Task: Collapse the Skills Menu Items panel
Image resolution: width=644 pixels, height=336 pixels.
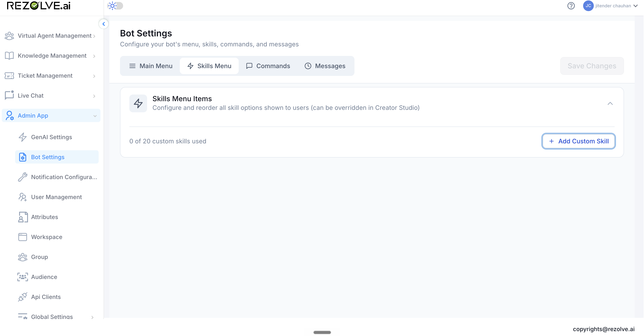Action: pyautogui.click(x=610, y=103)
